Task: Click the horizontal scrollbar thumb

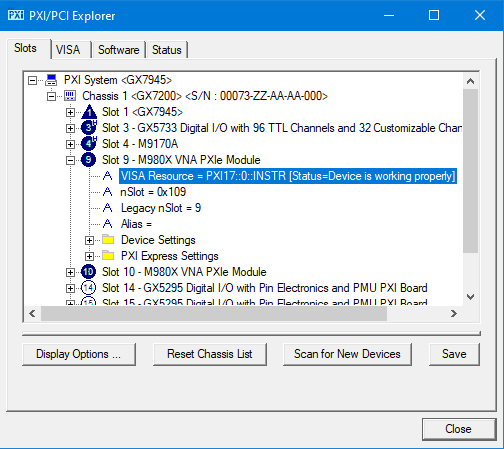Action: click(214, 313)
